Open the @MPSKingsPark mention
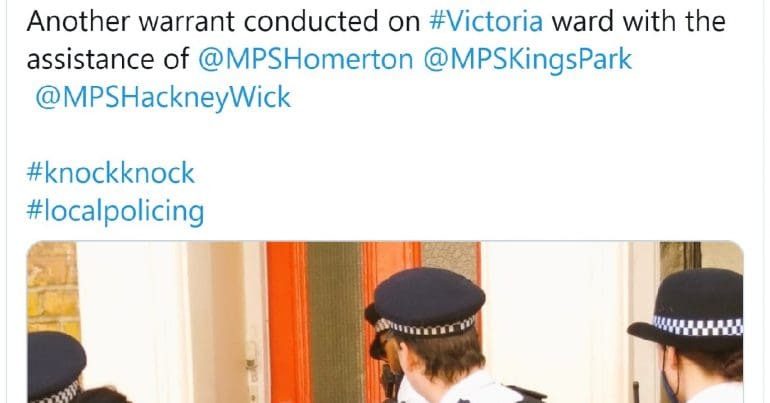 pyautogui.click(x=527, y=60)
